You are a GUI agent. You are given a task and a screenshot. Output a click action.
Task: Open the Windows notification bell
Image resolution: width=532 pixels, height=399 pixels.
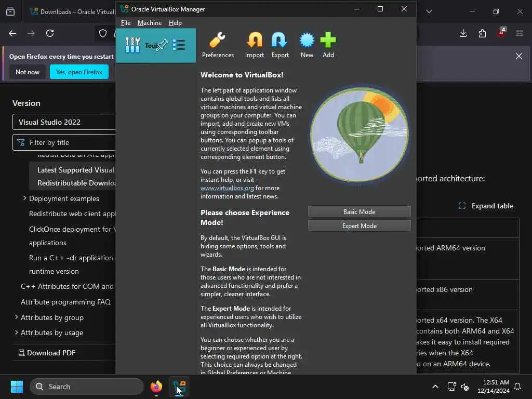click(x=518, y=387)
